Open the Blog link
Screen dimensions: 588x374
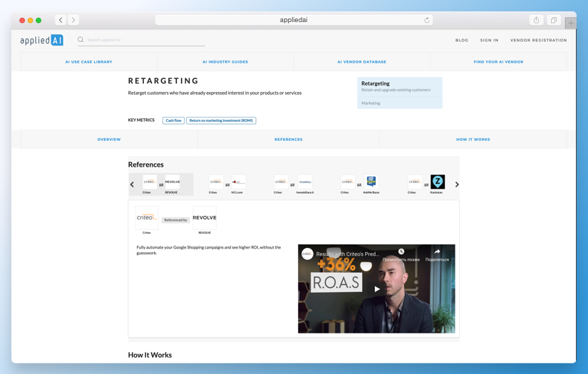point(462,40)
